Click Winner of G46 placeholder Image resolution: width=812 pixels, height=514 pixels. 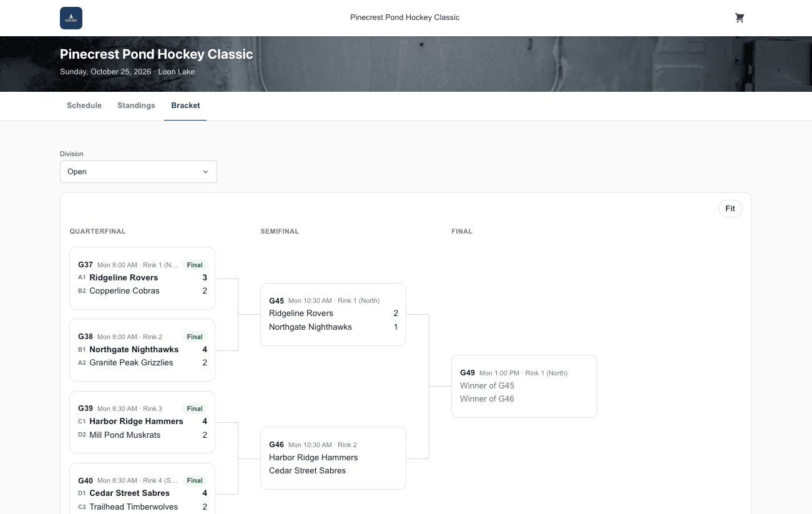(x=487, y=398)
